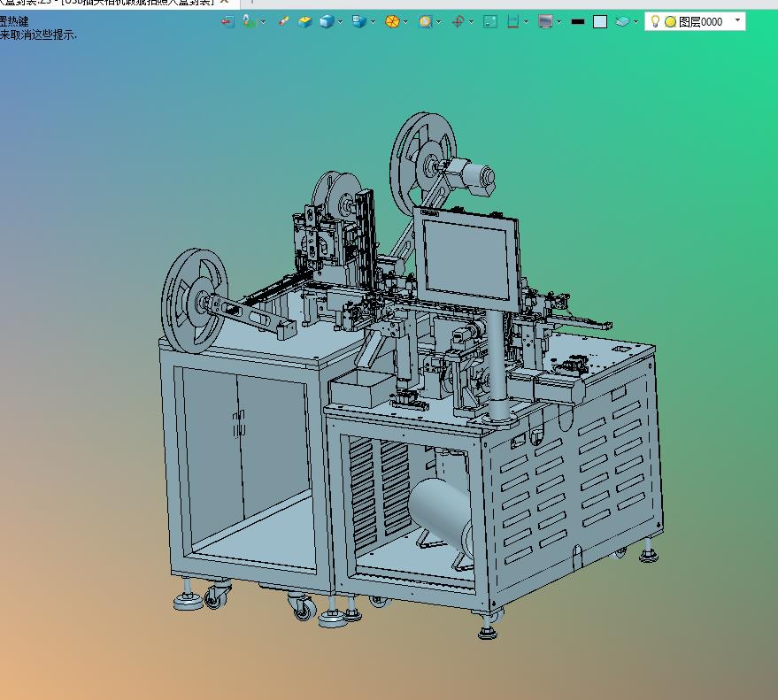Open the layer sheet dropdown arrow
Screen dimensions: 778x700
[635, 22]
